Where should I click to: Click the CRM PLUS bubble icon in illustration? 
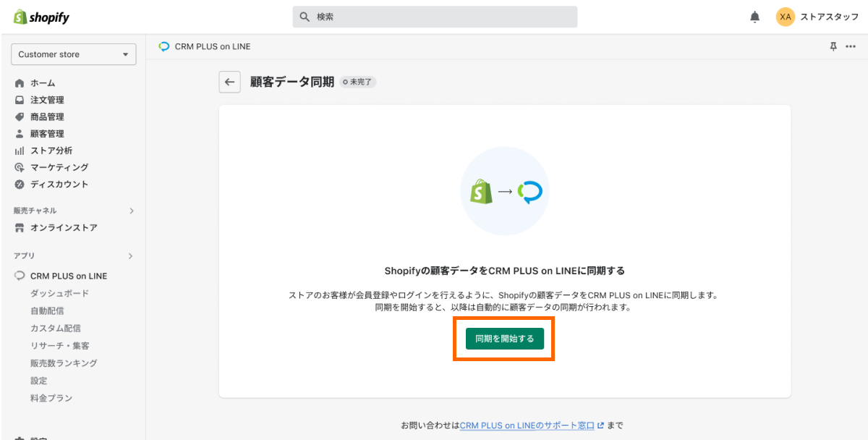(x=529, y=191)
